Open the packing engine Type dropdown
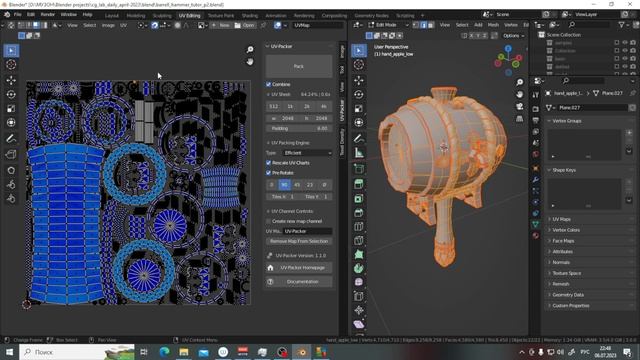Image resolution: width=640 pixels, height=360 pixels. (x=308, y=153)
